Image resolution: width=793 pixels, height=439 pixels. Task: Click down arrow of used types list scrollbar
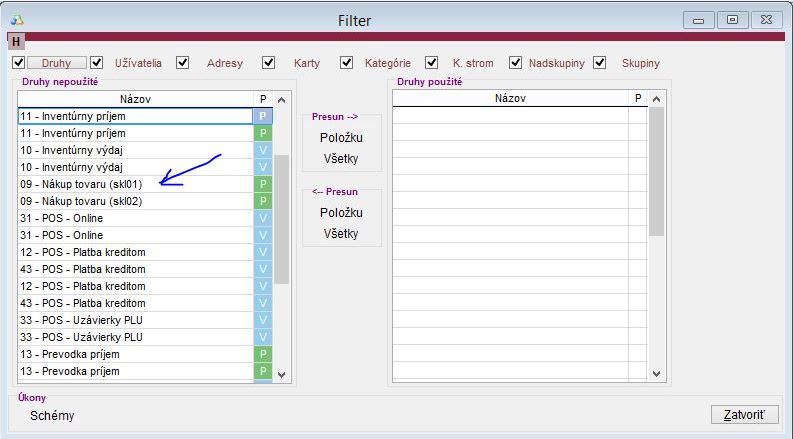[x=656, y=374]
